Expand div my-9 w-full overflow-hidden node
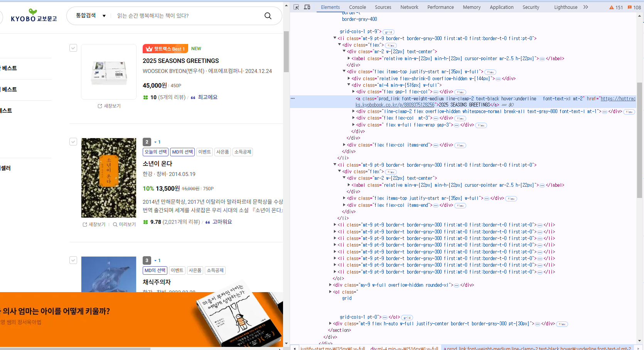Viewport: 644px width, 350px height. point(330,285)
